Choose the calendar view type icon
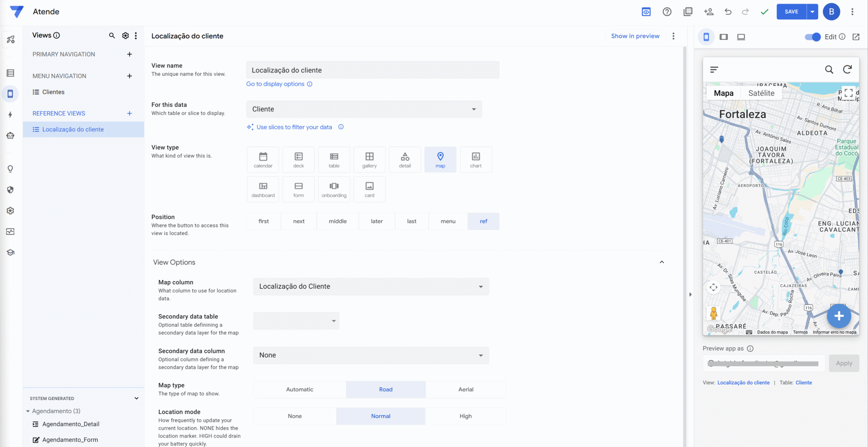Screen dimensions: 868x447 [x=263, y=160]
